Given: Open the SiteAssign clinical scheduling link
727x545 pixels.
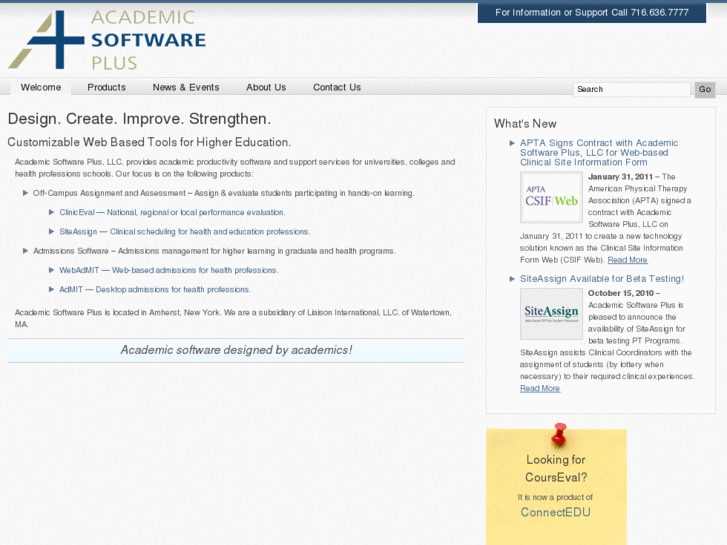Looking at the screenshot, I should [185, 231].
